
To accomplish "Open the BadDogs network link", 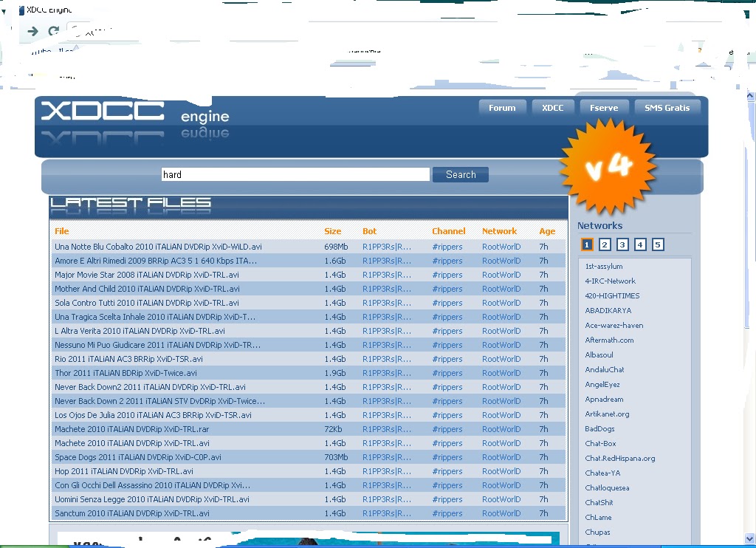I will coord(599,429).
